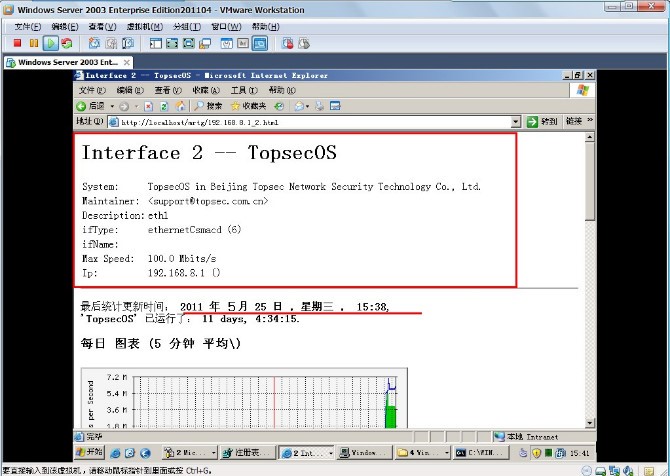Viewport: 670px width, 476px height.
Task: Open the Back button history dropdown arrow
Action: point(110,105)
